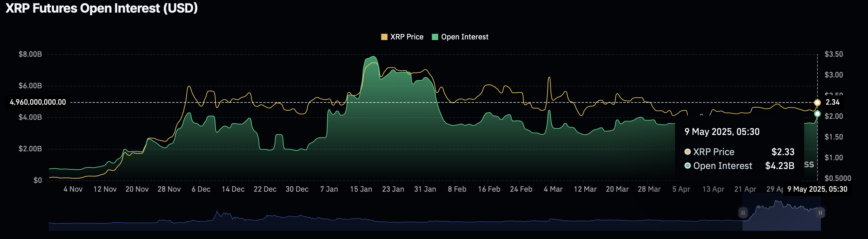
Task: Click the 6 Dec date label
Action: 201,189
